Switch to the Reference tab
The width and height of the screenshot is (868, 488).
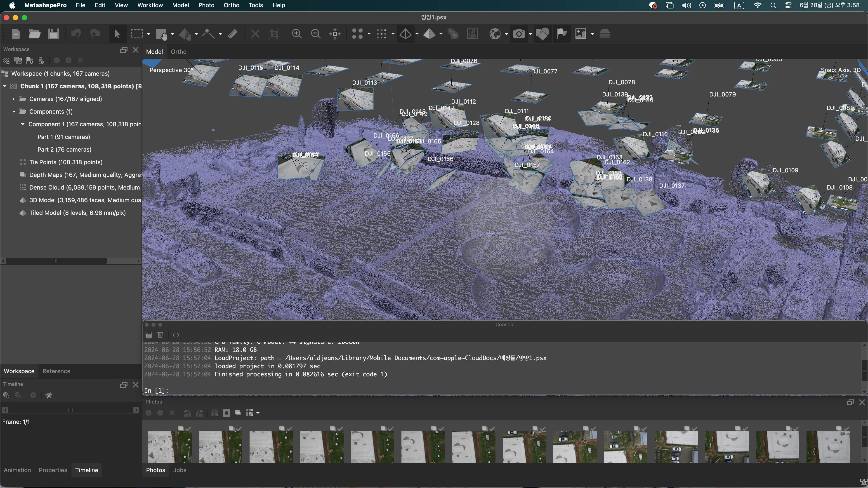(56, 371)
